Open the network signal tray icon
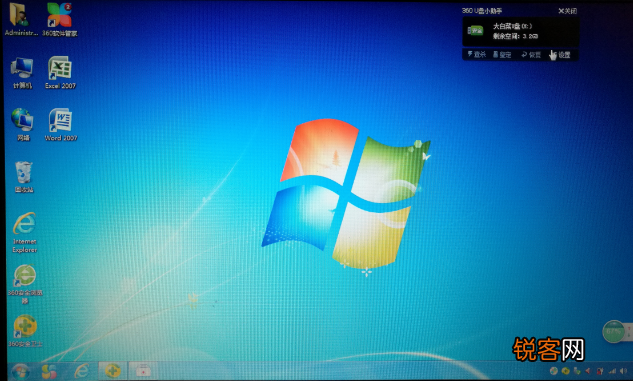633x381 pixels. pos(612,371)
